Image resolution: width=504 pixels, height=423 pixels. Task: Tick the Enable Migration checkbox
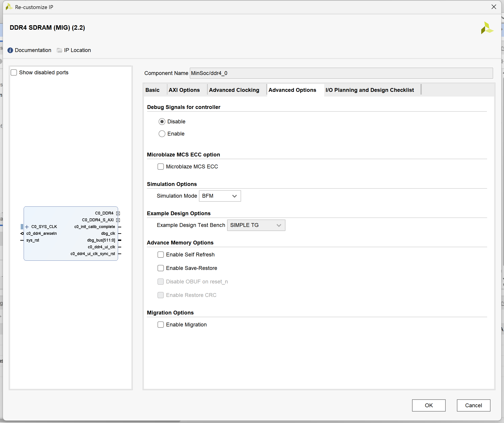[161, 325]
